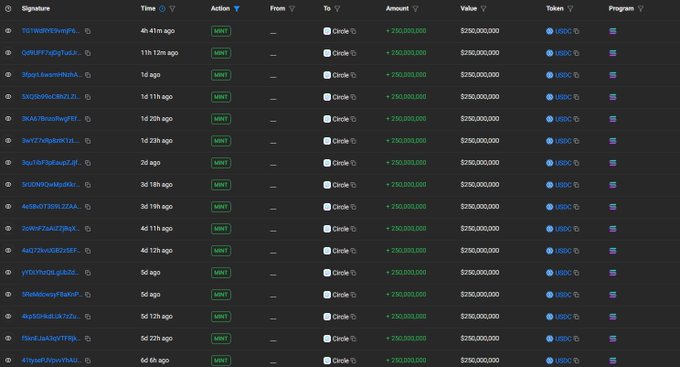Screen dimensions: 680x367
Task: Open the Program column filter
Action: (x=641, y=9)
